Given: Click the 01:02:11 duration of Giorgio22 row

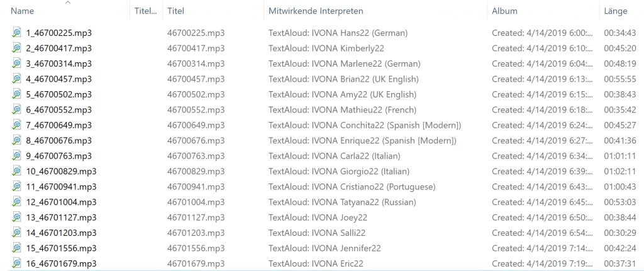Looking at the screenshot, I should coord(619,171).
